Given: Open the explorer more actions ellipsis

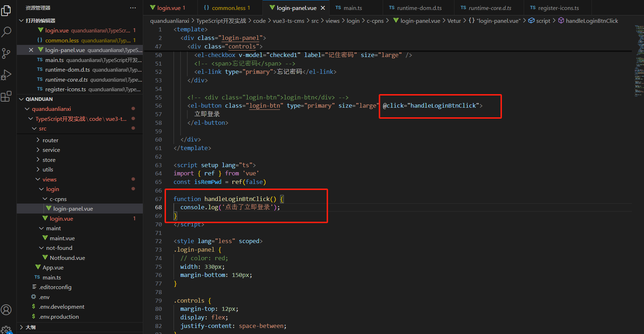Looking at the screenshot, I should coord(133,8).
